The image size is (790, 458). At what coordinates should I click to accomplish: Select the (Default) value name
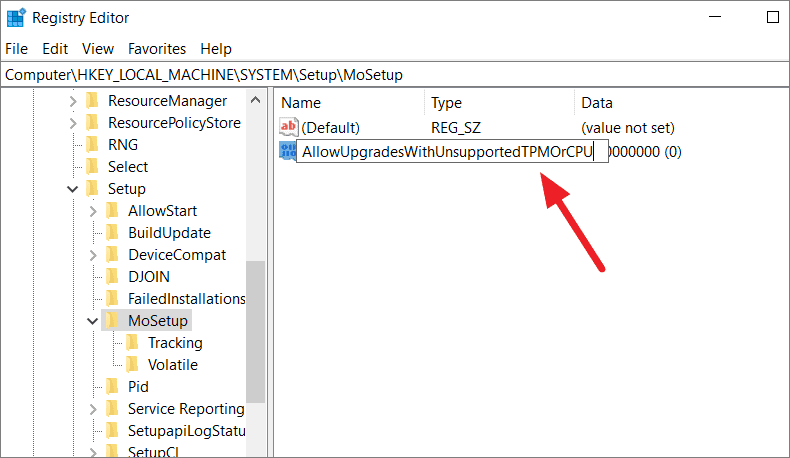(x=331, y=128)
